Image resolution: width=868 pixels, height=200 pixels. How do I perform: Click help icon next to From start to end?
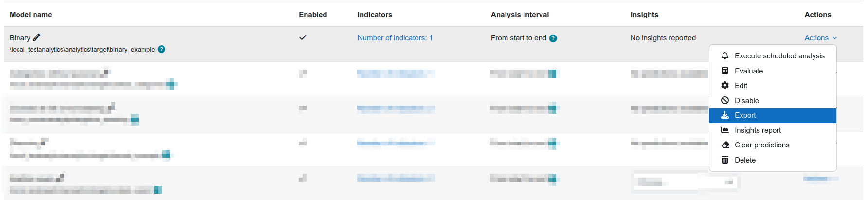pos(553,38)
